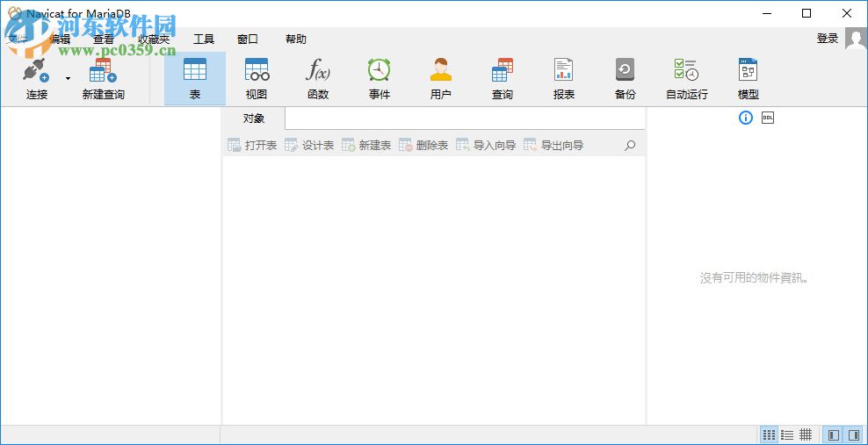Switch to detail table view in status bar
This screenshot has width=868, height=445.
(x=806, y=434)
